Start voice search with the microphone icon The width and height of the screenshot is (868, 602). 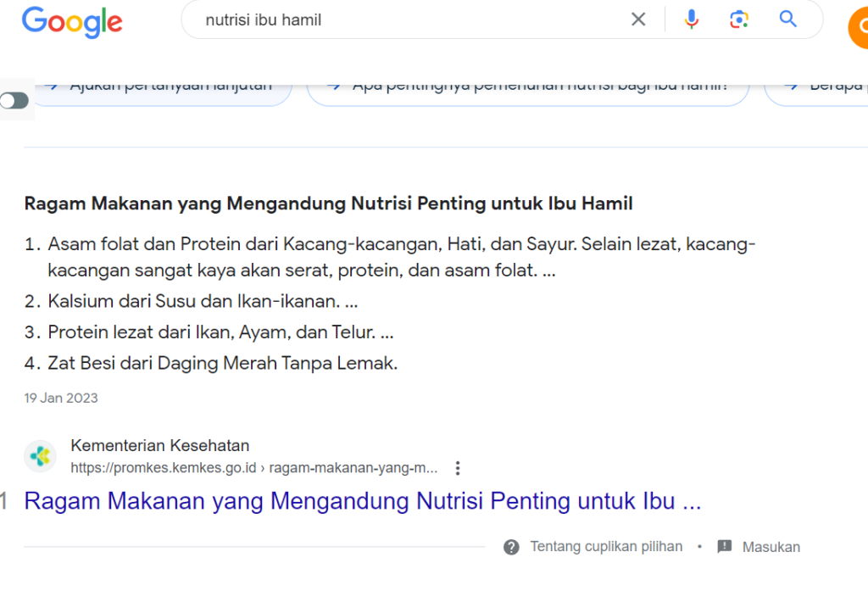click(x=692, y=20)
